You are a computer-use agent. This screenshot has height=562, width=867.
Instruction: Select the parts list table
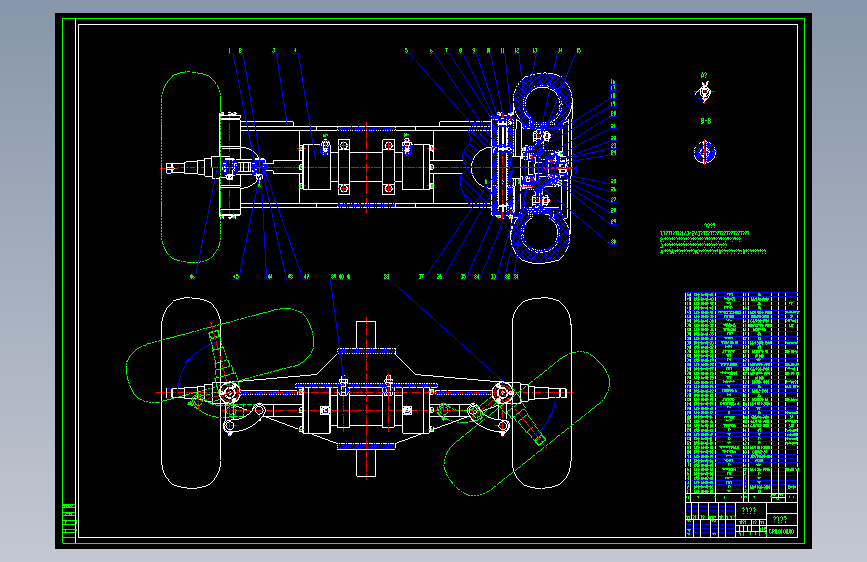click(741, 397)
